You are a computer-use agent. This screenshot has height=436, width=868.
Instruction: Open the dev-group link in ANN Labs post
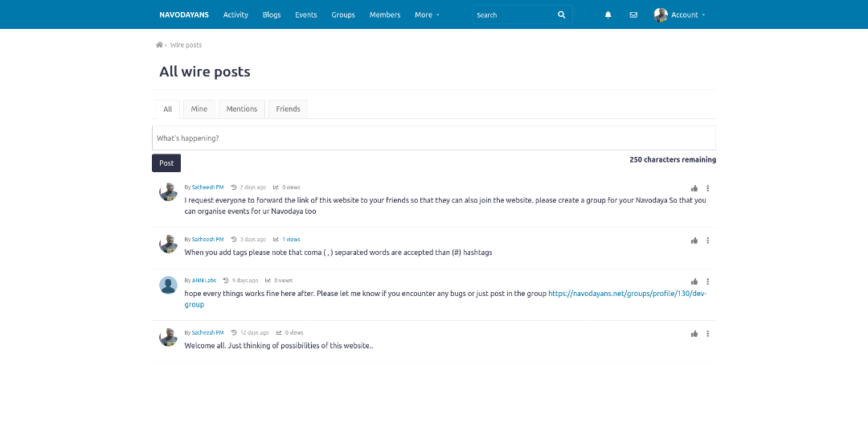coord(627,294)
